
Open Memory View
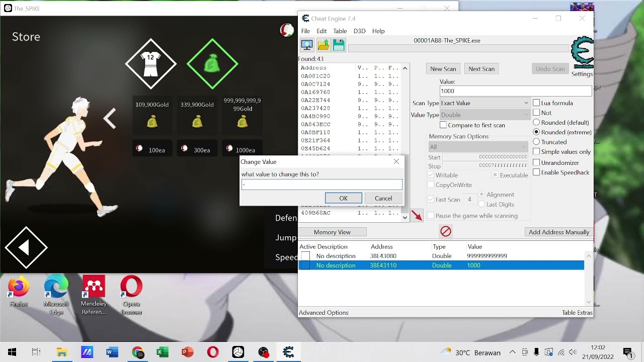click(332, 232)
